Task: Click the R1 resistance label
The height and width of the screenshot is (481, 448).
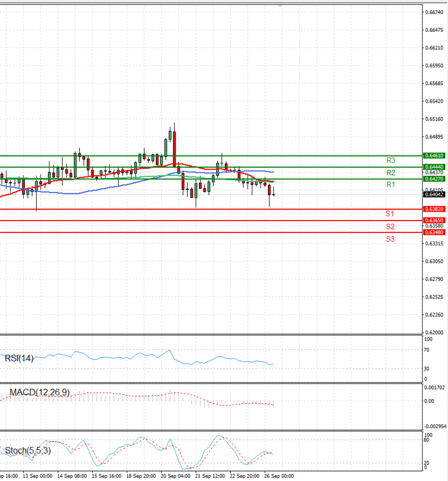Action: point(391,185)
